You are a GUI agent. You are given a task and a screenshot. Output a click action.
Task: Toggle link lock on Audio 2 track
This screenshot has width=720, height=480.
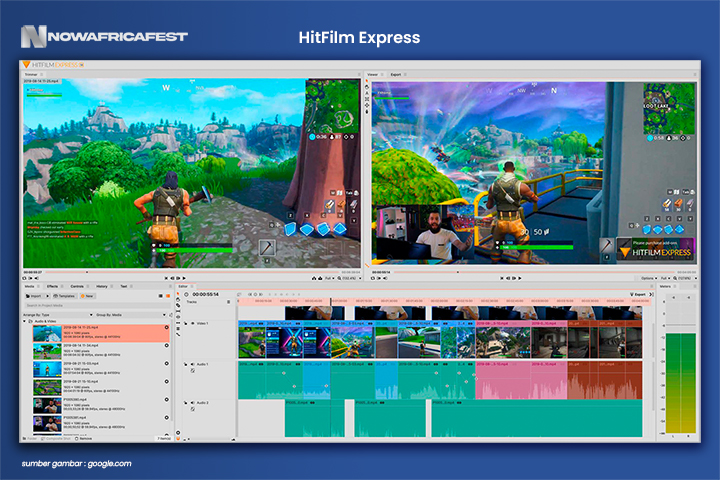pyautogui.click(x=186, y=403)
